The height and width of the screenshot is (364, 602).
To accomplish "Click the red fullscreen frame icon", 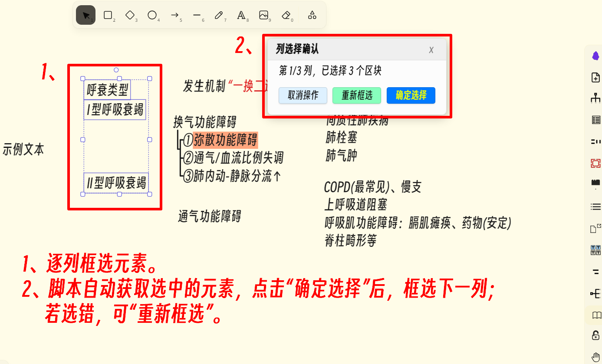I will pyautogui.click(x=596, y=163).
